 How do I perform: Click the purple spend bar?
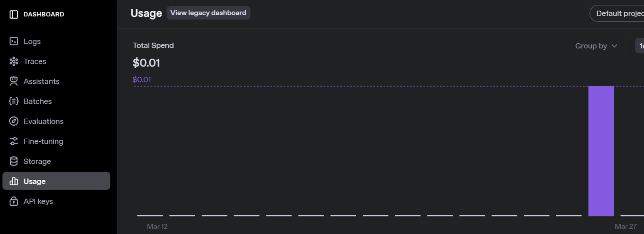click(x=601, y=151)
